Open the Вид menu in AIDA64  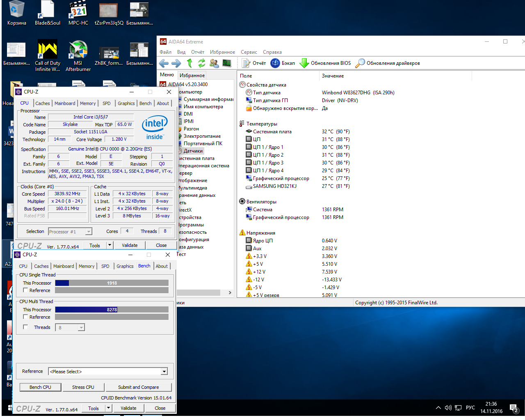tap(181, 52)
